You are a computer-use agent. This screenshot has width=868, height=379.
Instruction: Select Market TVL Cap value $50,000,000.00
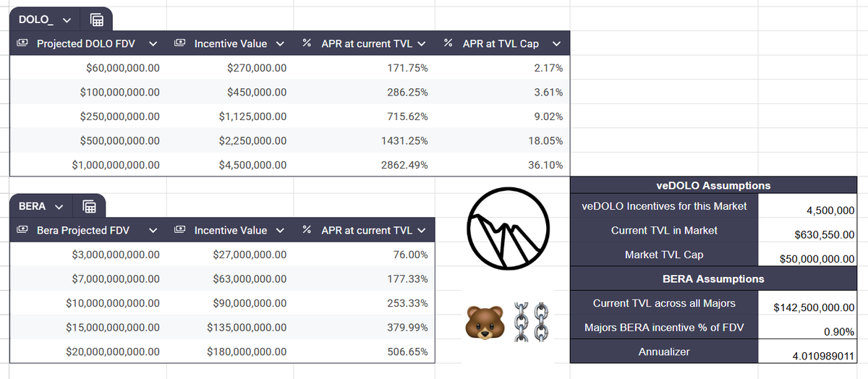pyautogui.click(x=808, y=255)
